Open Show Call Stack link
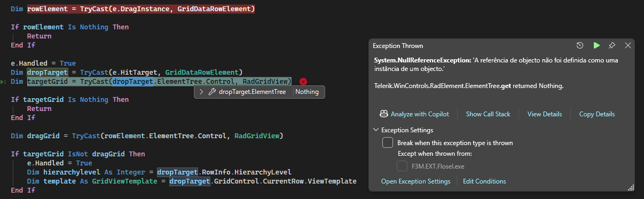Viewport: 644px width, 199px height. 488,114
